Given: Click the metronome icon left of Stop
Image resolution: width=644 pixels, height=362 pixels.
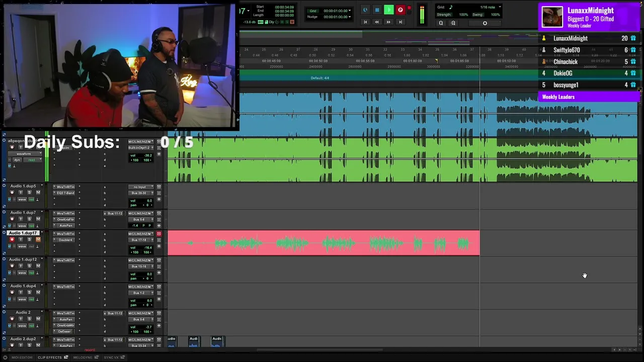Looking at the screenshot, I should click(x=365, y=10).
